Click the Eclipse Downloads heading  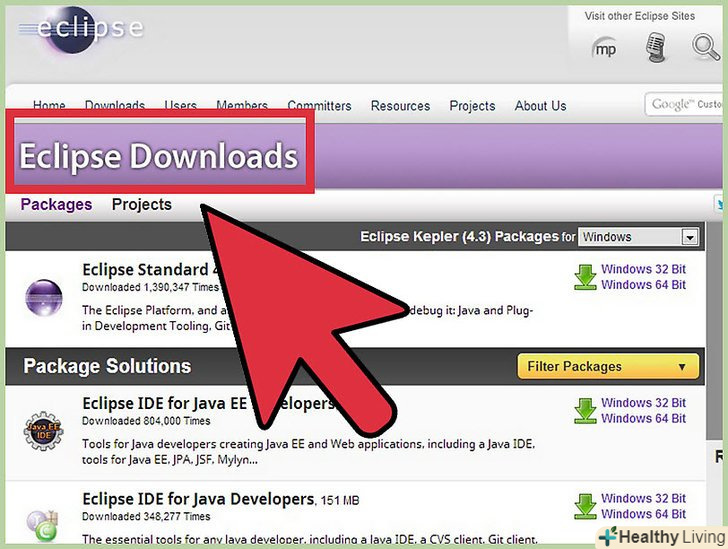(158, 156)
